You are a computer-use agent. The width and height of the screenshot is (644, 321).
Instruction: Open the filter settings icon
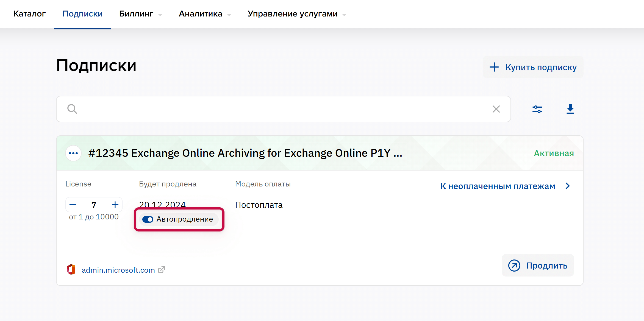(537, 109)
